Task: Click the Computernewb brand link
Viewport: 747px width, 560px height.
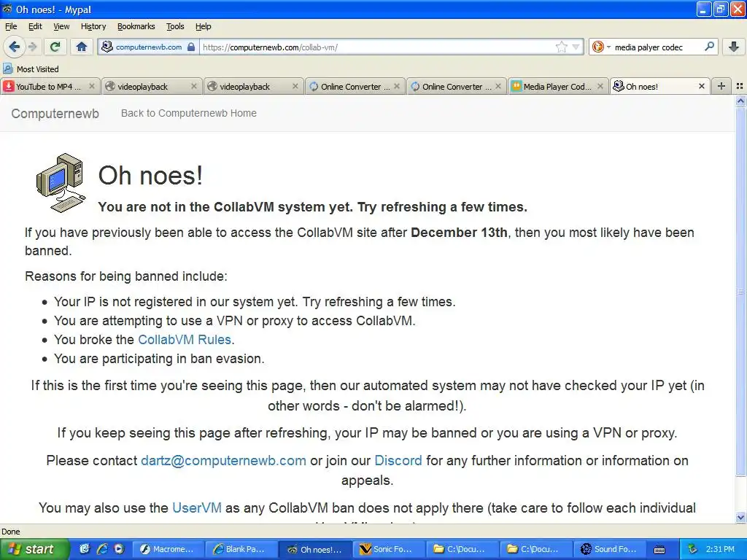Action: 55,113
